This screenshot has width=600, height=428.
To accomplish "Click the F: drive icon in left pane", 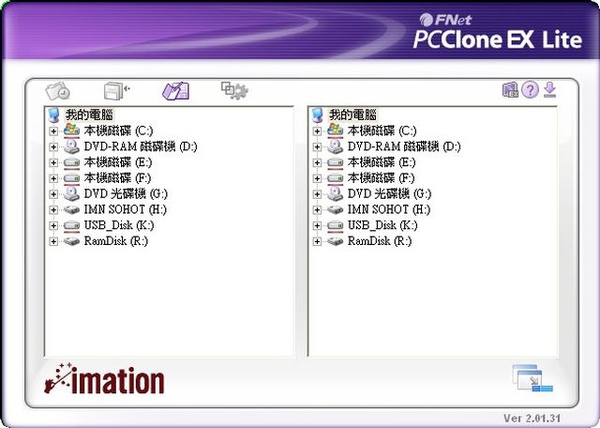I will pos(72,179).
